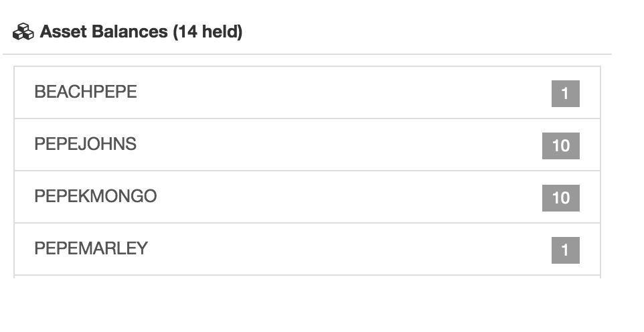Image resolution: width=644 pixels, height=332 pixels.
Task: Open the PEPEKMONGO asset name
Action: [96, 196]
